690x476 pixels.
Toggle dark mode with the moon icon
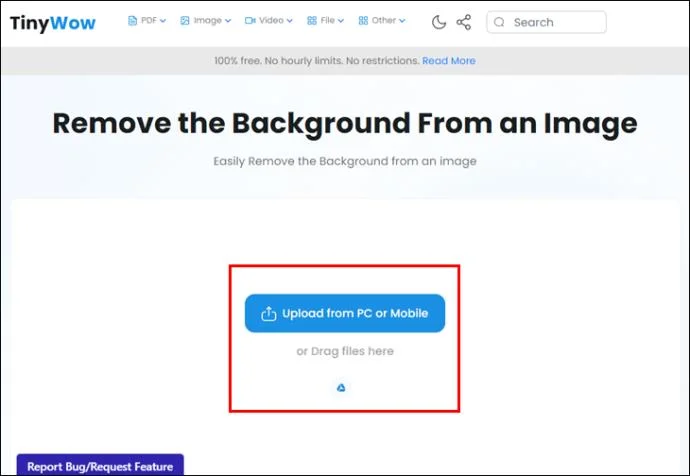pyautogui.click(x=438, y=22)
